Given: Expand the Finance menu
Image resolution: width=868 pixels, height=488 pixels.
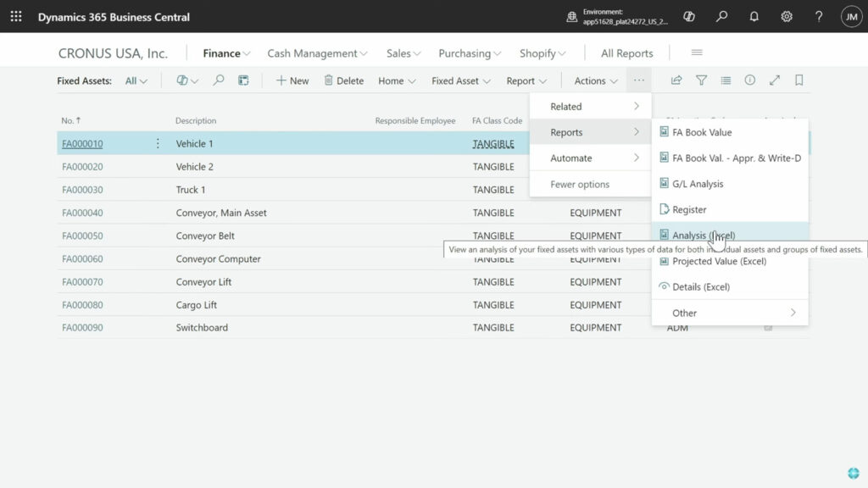Looking at the screenshot, I should coord(226,53).
